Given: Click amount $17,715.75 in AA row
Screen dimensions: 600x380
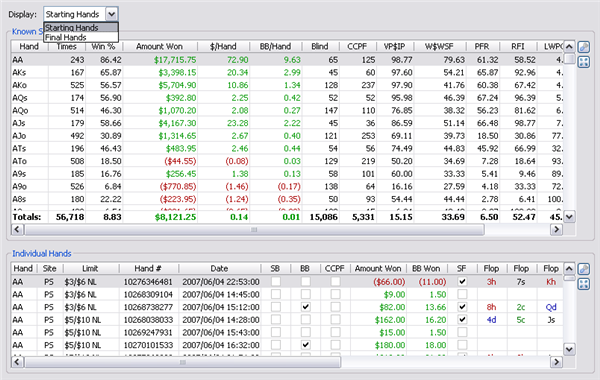Looking at the screenshot, I should coord(175,60).
